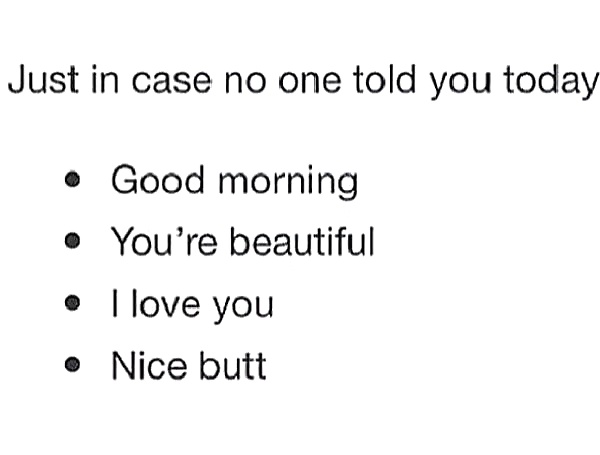The height and width of the screenshot is (455, 600).
Task: Click the letter "I" starting the third bullet
Action: click(115, 304)
